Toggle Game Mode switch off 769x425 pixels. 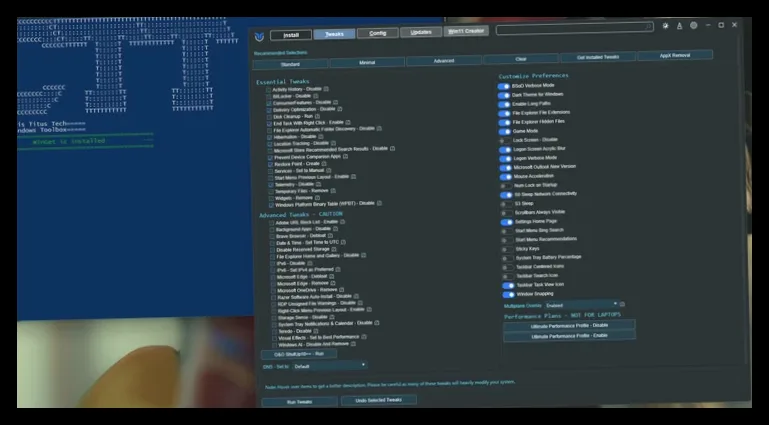(x=505, y=132)
